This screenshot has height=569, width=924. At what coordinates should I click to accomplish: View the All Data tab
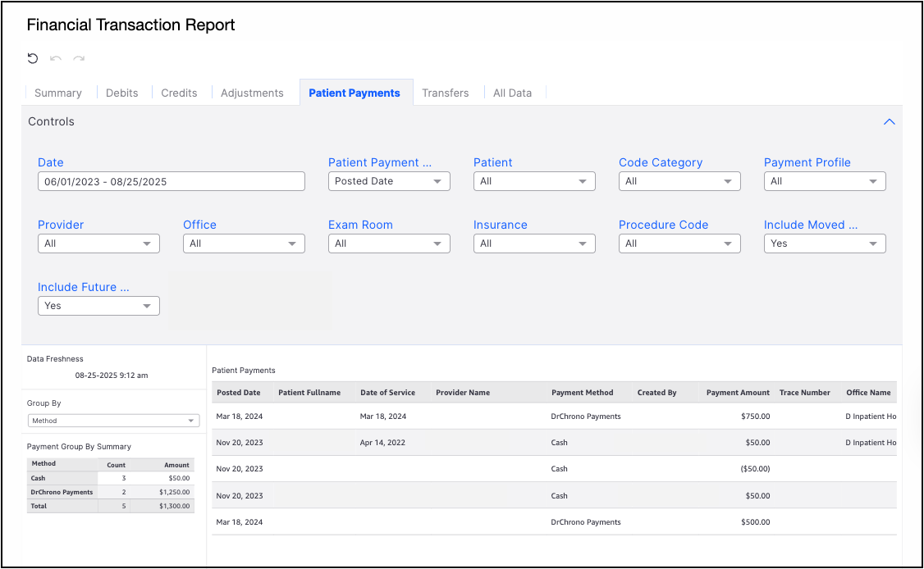pyautogui.click(x=512, y=93)
